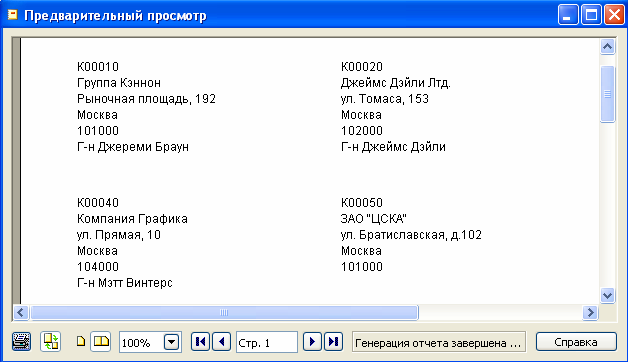628x362 pixels.
Task: Maximize the preview window
Action: click(x=591, y=15)
